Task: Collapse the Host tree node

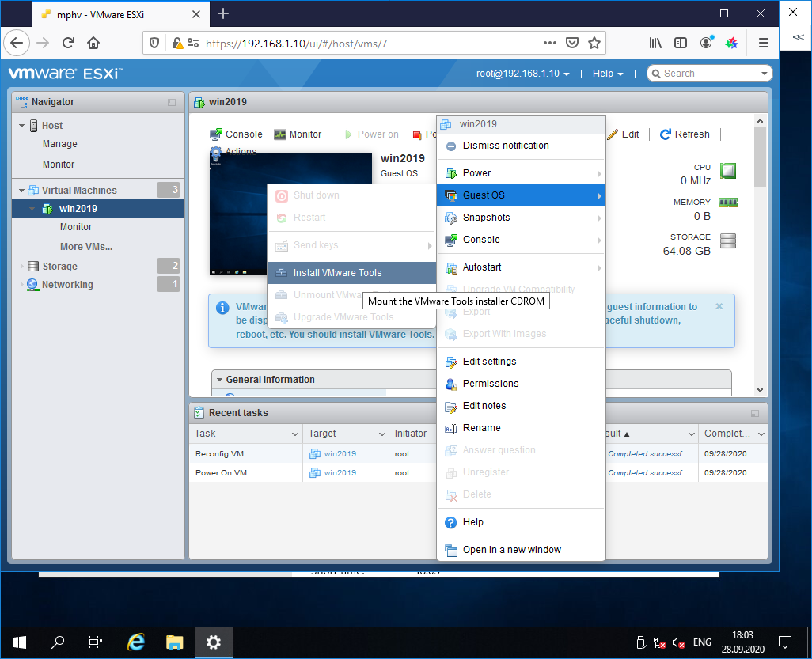Action: (21, 126)
